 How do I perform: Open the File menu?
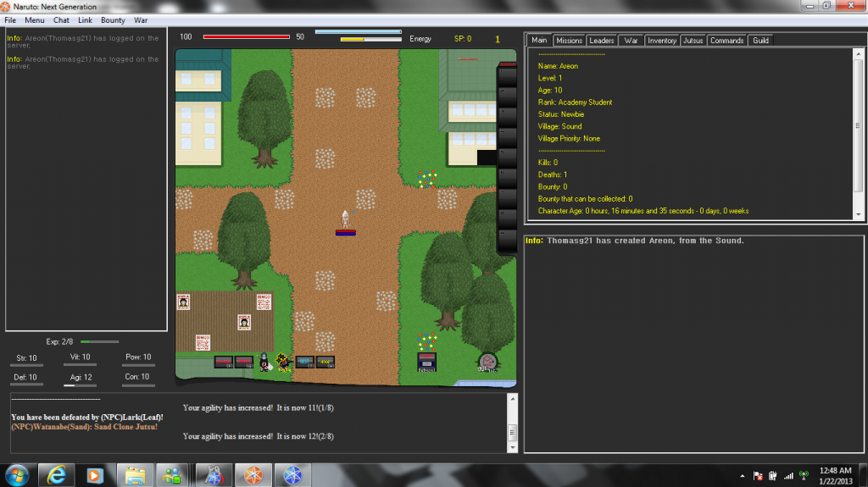(x=10, y=20)
